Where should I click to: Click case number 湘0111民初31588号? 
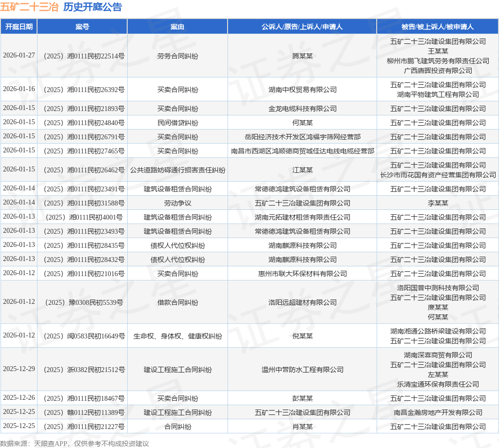click(x=84, y=203)
